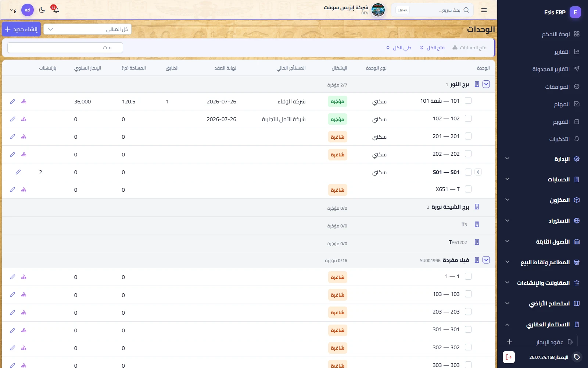588x368 pixels.
Task: Collapse the برج النور group
Action: point(486,84)
